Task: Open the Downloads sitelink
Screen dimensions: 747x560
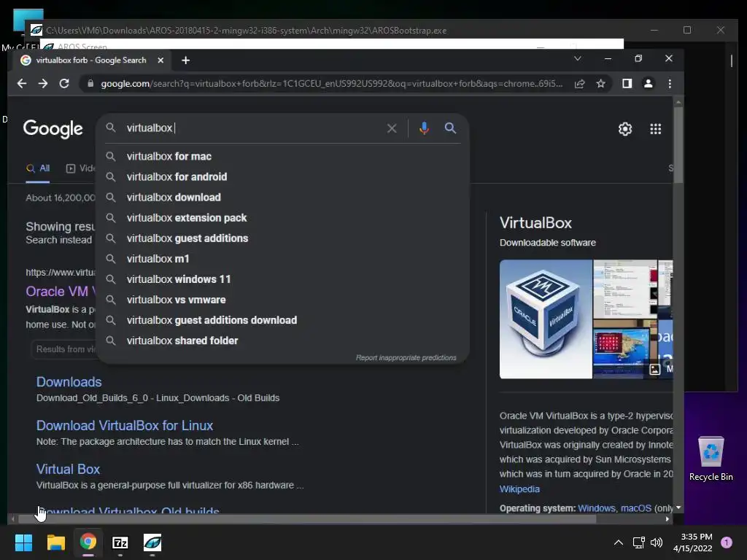Action: 69,382
